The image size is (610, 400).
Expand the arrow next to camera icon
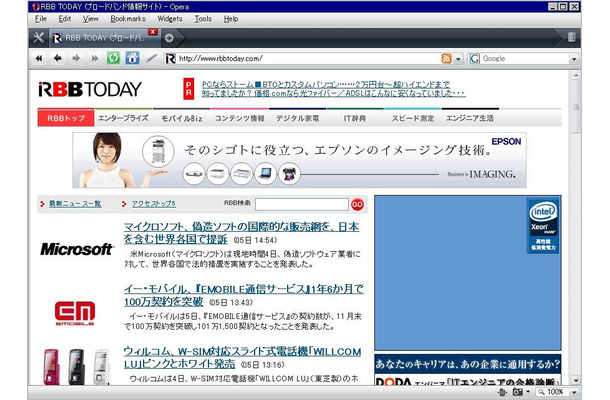pyautogui.click(x=528, y=392)
